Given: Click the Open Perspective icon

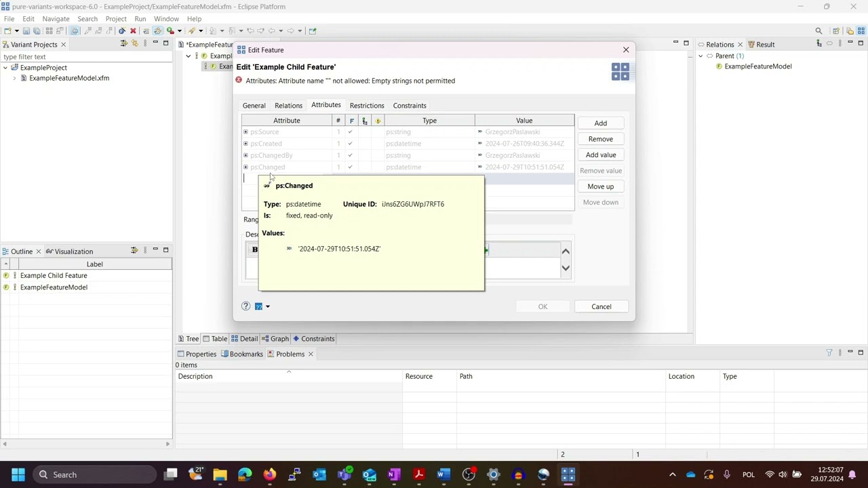Looking at the screenshot, I should (x=836, y=30).
